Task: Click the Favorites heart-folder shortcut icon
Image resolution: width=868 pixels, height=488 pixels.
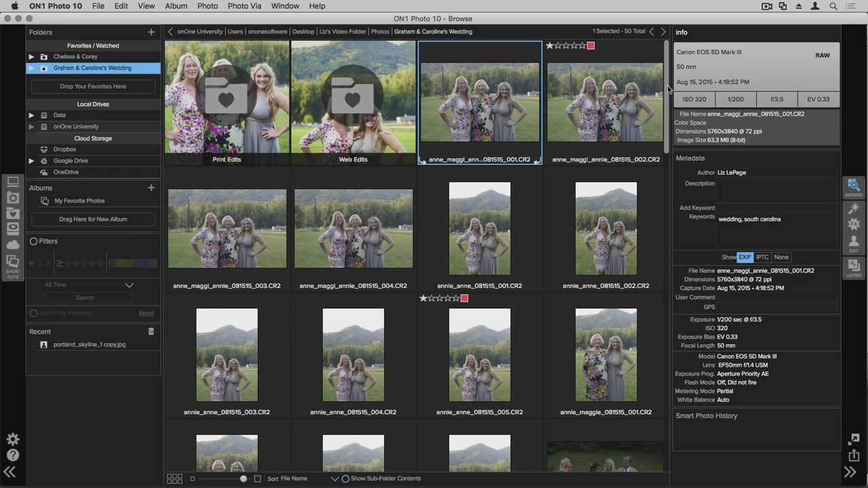Action: [x=13, y=213]
